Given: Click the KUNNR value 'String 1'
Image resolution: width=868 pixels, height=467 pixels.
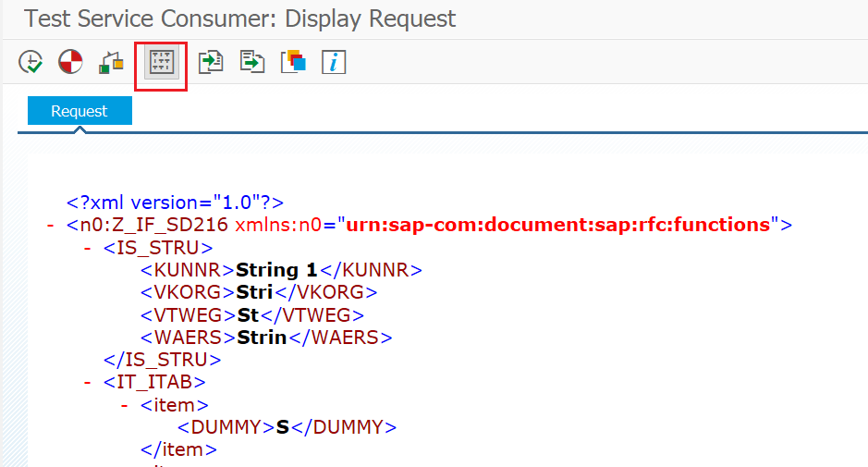Looking at the screenshot, I should [x=276, y=270].
